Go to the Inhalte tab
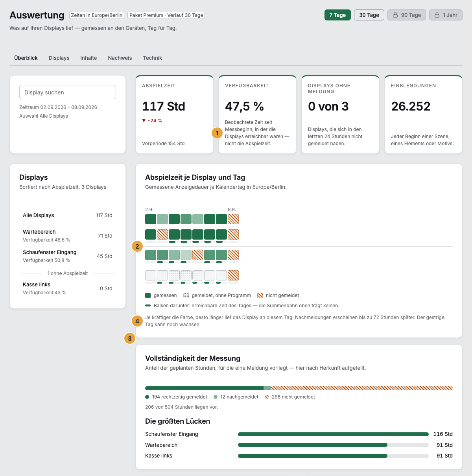Viewport: 472px width, 476px height. point(88,58)
